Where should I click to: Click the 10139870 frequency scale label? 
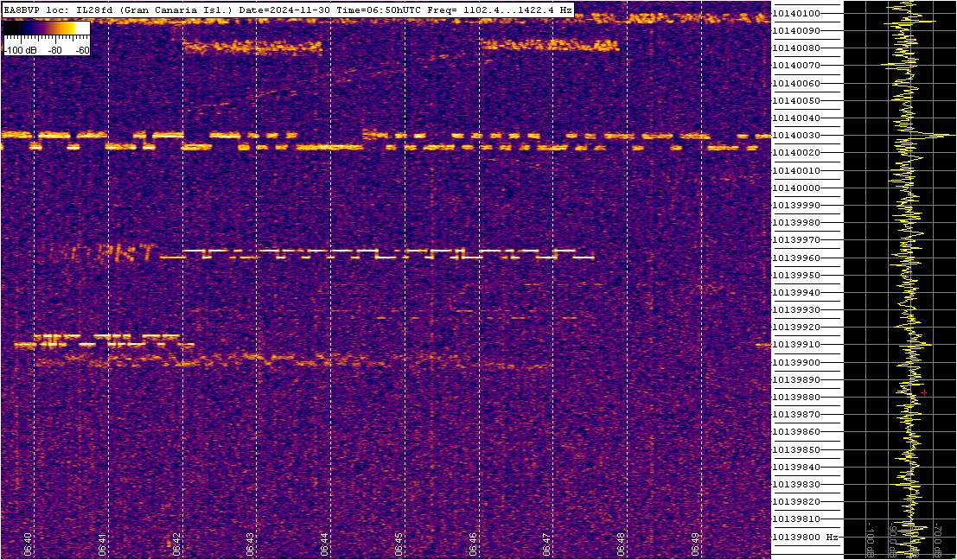(796, 415)
